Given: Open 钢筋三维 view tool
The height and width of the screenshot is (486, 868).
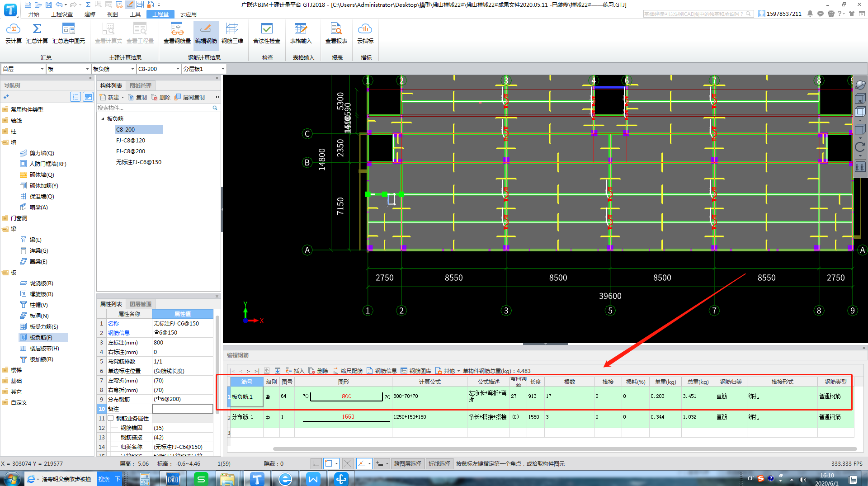Looking at the screenshot, I should 232,33.
